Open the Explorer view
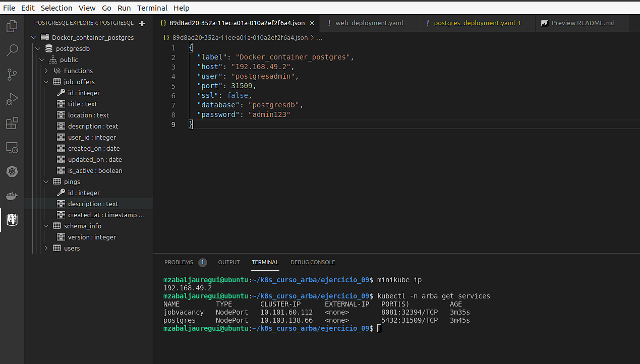Viewport: 640px width, 364px height. coord(12,26)
